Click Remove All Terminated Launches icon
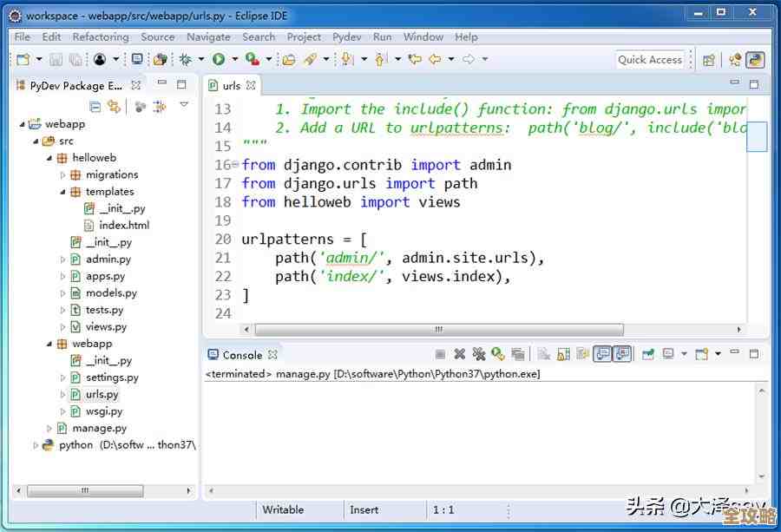Viewport: 781px width, 532px height. point(478,354)
